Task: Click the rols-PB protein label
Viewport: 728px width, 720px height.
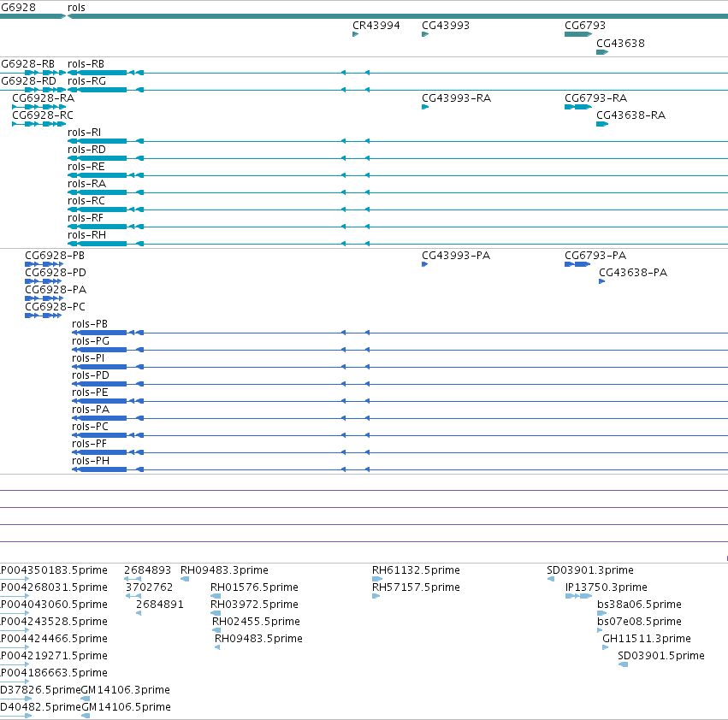Action: pyautogui.click(x=90, y=324)
